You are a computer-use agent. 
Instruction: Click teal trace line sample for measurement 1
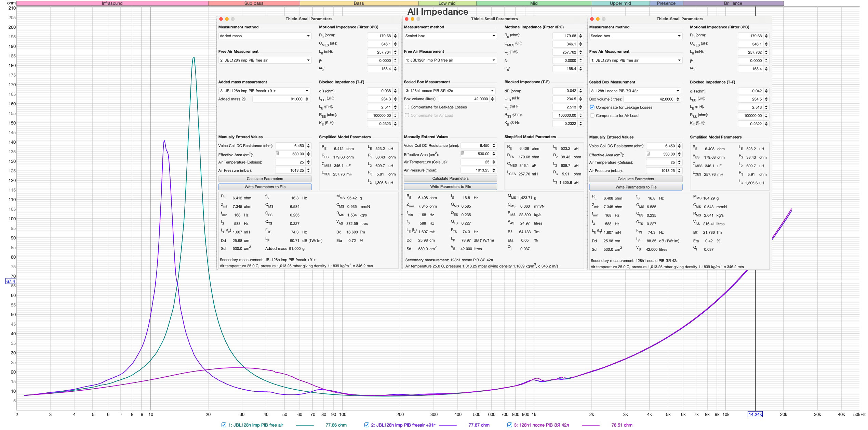(x=305, y=425)
